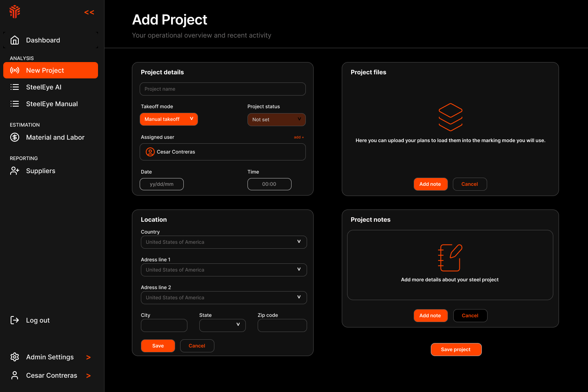
Task: Click the Project name input field
Action: coord(223,89)
